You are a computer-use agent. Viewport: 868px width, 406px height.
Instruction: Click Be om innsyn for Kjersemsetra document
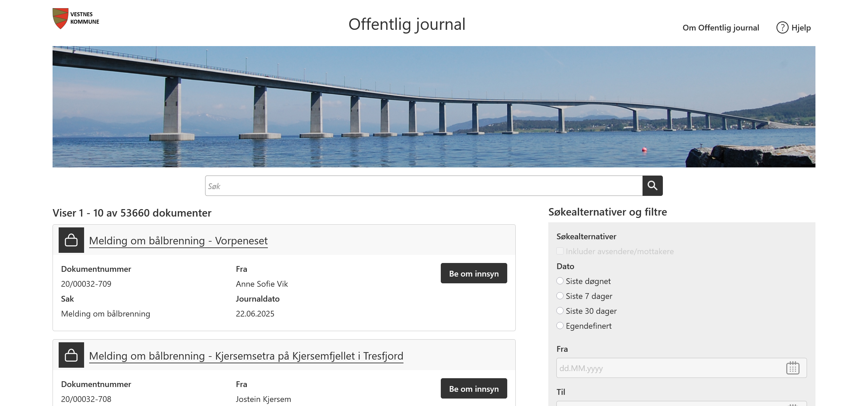[474, 388]
